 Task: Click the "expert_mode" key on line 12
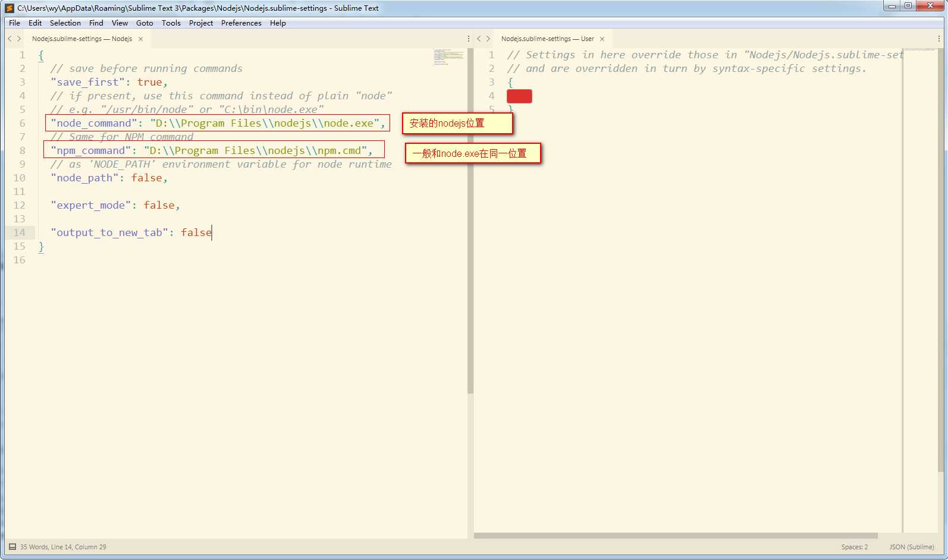pos(90,205)
